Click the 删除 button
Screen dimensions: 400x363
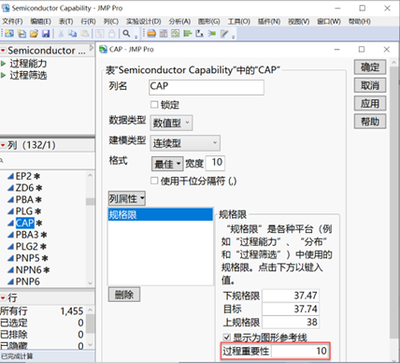[124, 294]
